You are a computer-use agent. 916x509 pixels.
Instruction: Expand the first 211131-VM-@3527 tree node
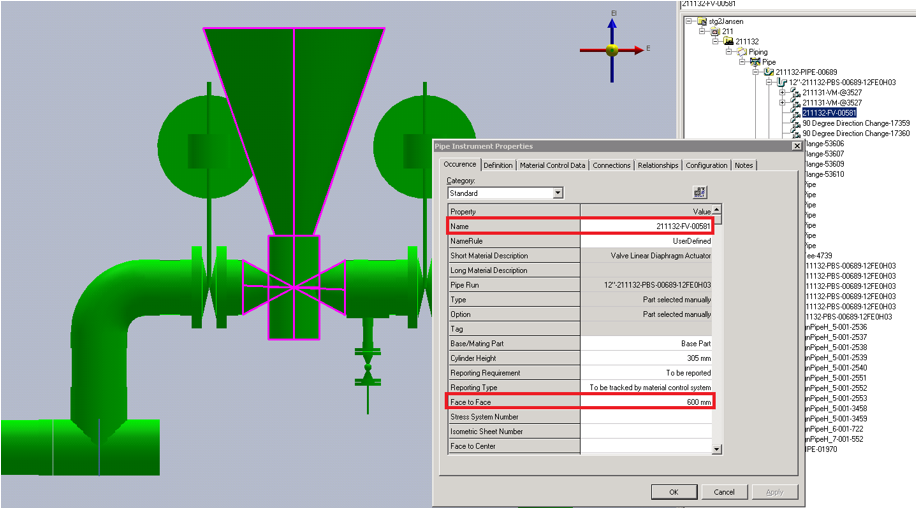point(782,93)
